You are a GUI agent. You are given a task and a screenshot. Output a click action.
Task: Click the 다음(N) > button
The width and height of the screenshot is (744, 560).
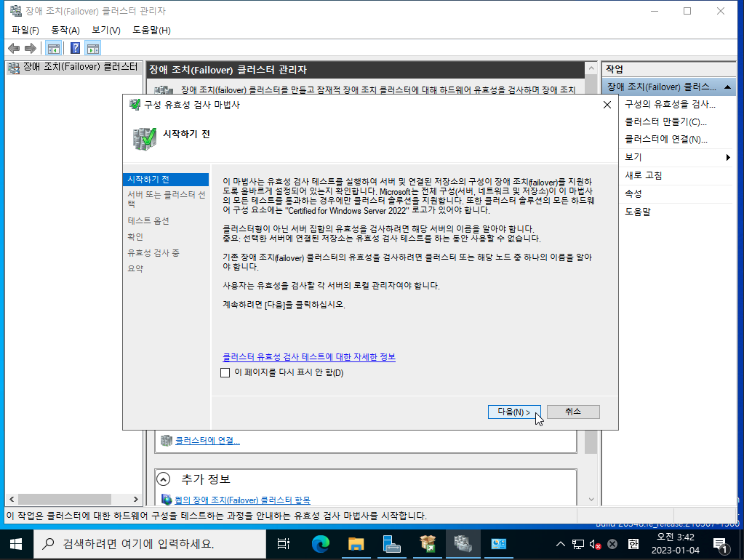pyautogui.click(x=514, y=412)
